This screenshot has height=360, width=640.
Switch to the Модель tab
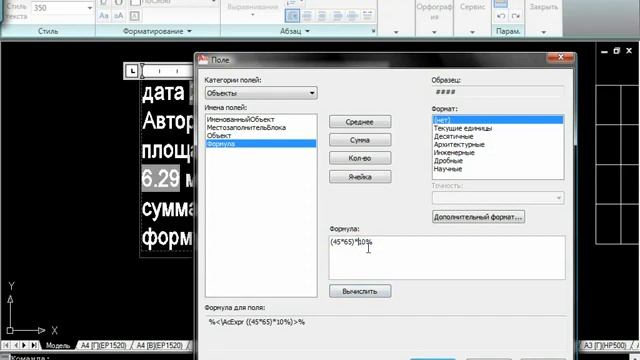pyautogui.click(x=58, y=345)
